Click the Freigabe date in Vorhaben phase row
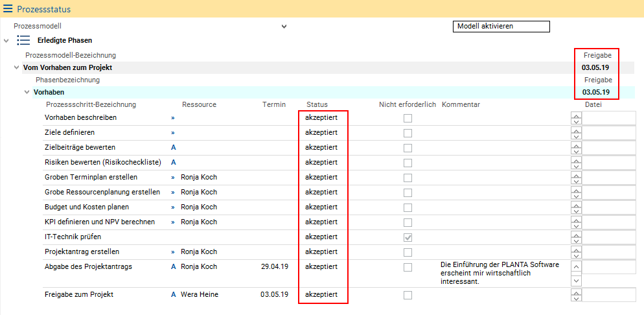 pos(596,92)
